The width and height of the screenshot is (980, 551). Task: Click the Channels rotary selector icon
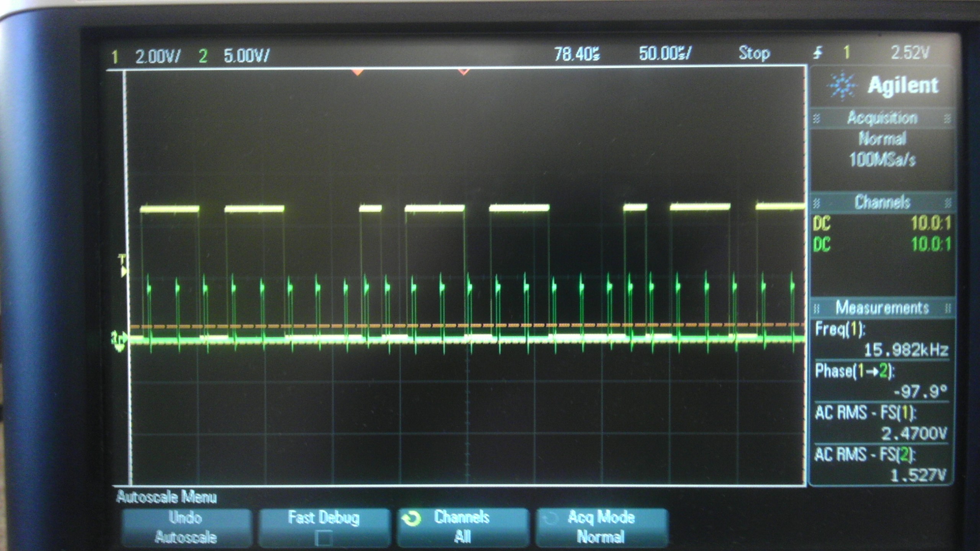click(x=412, y=519)
